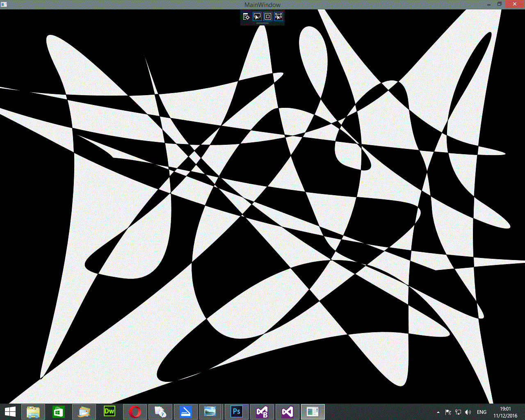The width and height of the screenshot is (525, 420).
Task: Toggle Enable Selection in debug toolbar
Action: coord(257,16)
